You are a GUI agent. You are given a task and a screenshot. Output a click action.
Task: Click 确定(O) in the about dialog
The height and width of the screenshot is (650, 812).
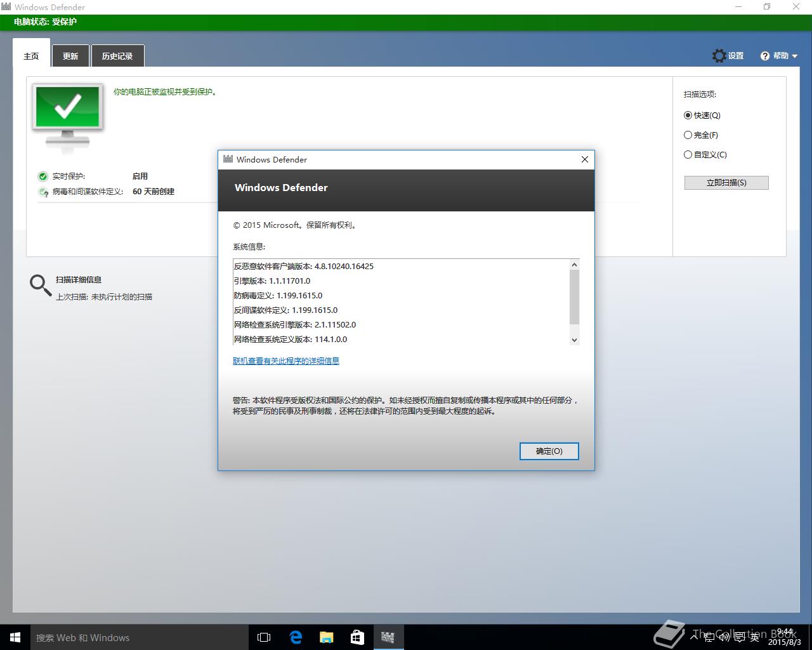click(549, 451)
